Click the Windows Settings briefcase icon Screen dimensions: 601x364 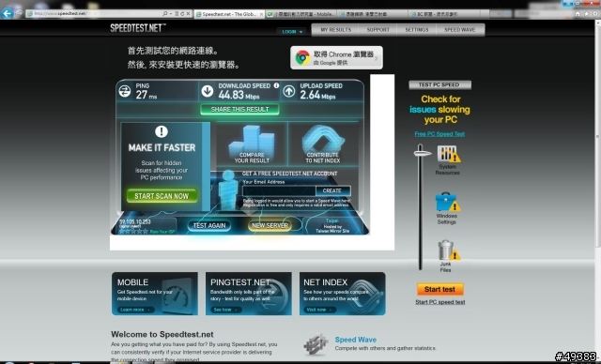[x=447, y=202]
